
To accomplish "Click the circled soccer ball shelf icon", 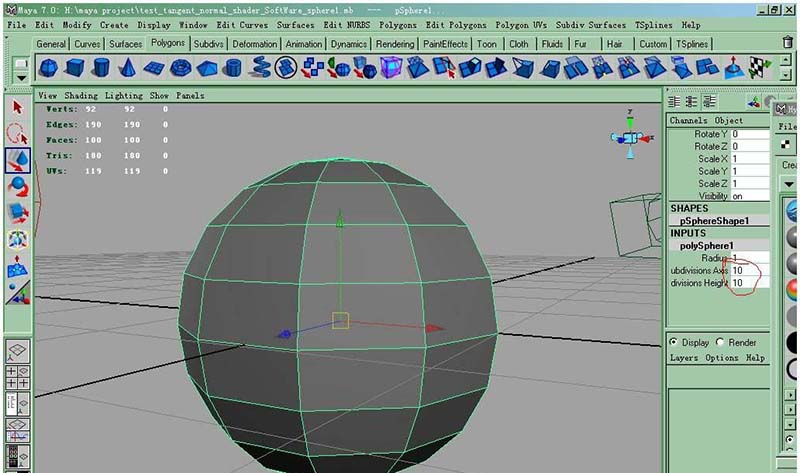I will tap(286, 67).
